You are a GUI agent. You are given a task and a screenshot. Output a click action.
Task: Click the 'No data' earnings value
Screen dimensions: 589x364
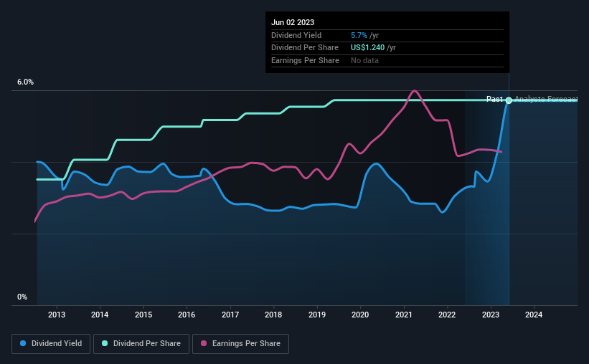(364, 60)
